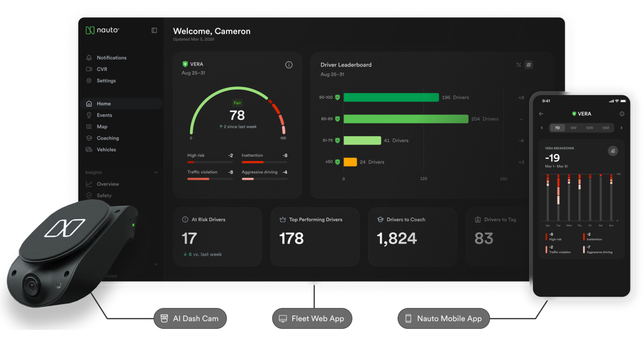Select the 12M tab in the mobile app
The width and height of the screenshot is (644, 338).
pyautogui.click(x=605, y=128)
